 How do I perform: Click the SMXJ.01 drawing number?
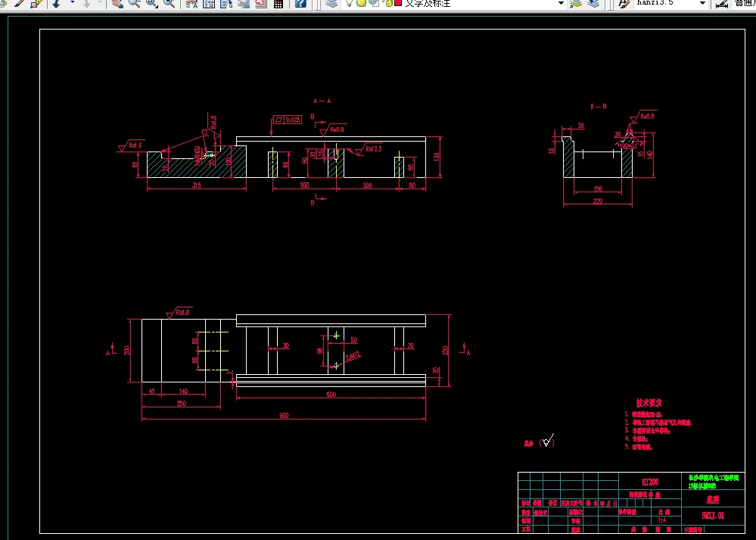[713, 516]
